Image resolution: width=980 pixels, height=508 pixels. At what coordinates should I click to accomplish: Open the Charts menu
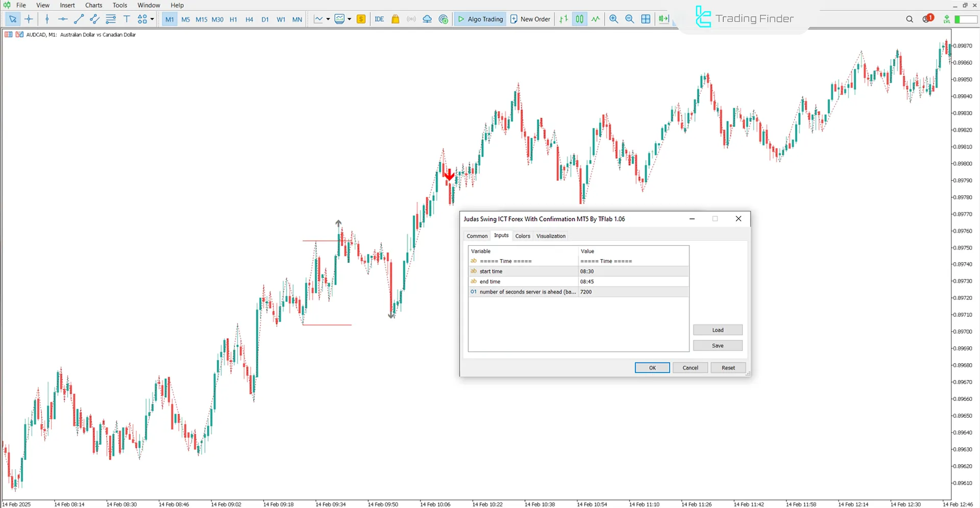pos(93,5)
